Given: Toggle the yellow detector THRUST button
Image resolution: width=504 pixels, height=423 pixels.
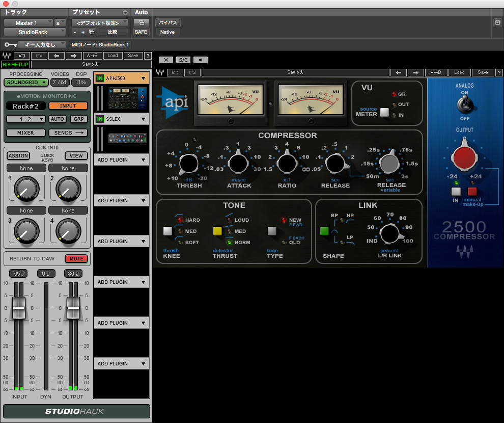Looking at the screenshot, I should [217, 231].
